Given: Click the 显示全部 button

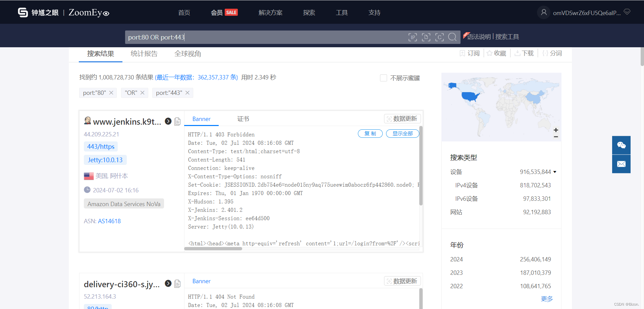Looking at the screenshot, I should point(402,133).
